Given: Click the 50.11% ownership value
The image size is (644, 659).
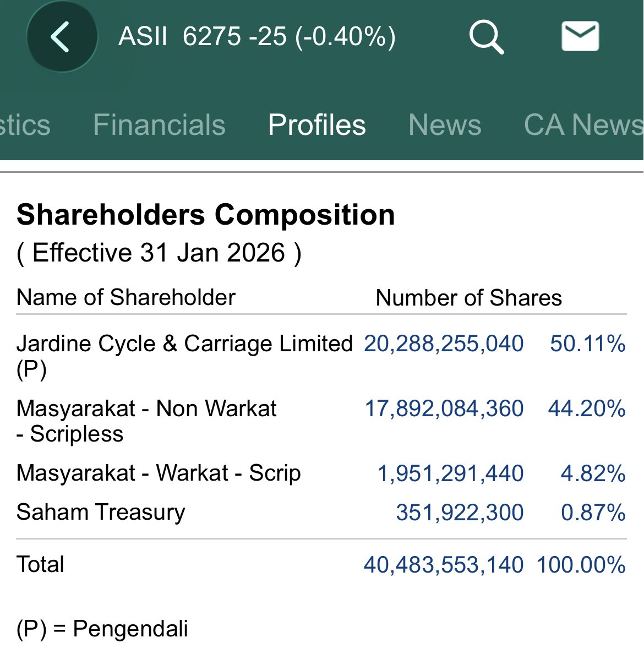Looking at the screenshot, I should (587, 344).
